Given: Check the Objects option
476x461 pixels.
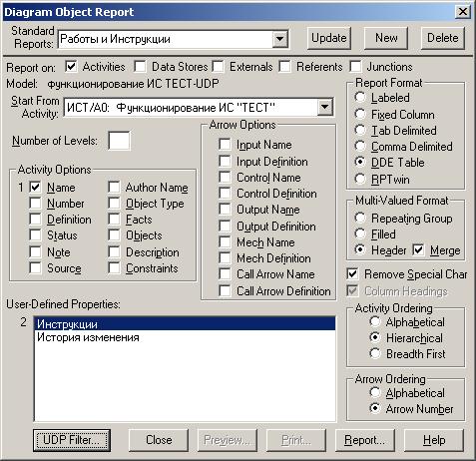Looking at the screenshot, I should [114, 235].
